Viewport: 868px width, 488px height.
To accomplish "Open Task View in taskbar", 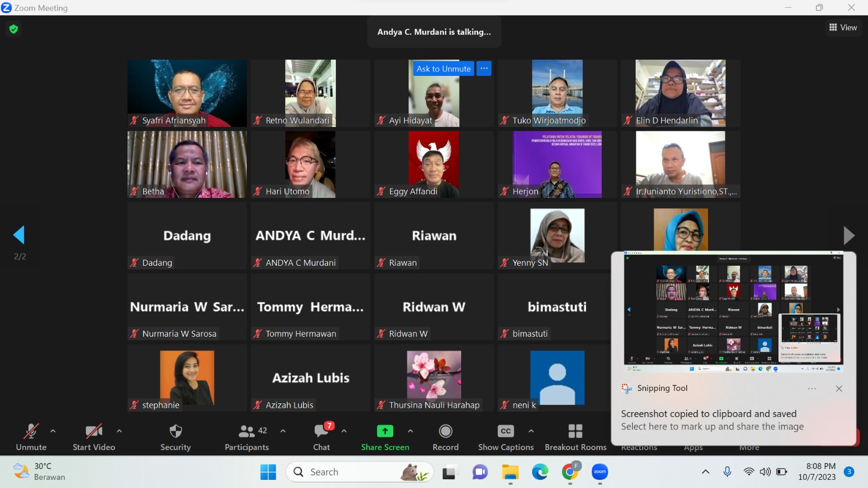I will point(449,473).
